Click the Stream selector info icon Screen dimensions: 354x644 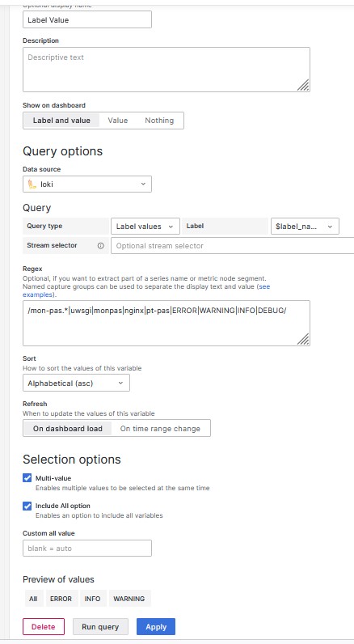(x=100, y=246)
